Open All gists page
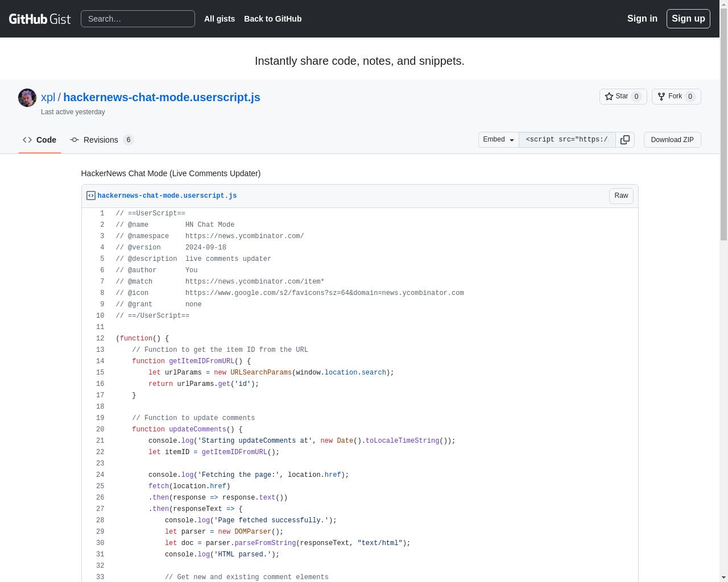Screen dimensions: 728x582 point(220,19)
